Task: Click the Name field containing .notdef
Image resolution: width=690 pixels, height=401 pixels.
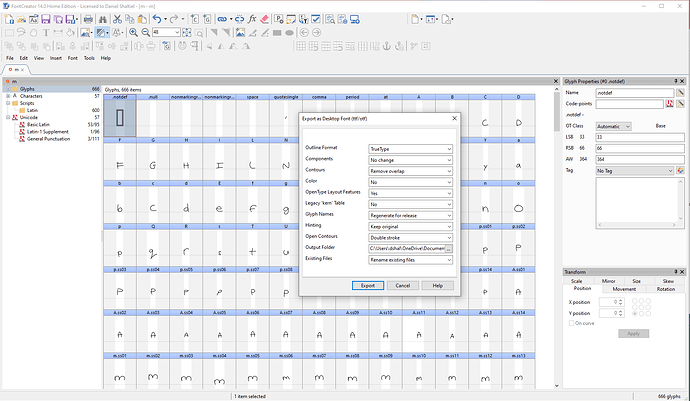Action: (x=635, y=93)
